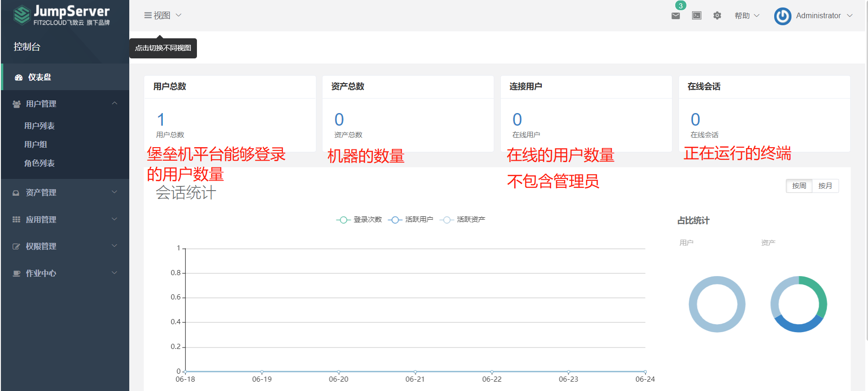Click the 用户 proportion donut chart
This screenshot has height=391, width=868.
coord(717,304)
